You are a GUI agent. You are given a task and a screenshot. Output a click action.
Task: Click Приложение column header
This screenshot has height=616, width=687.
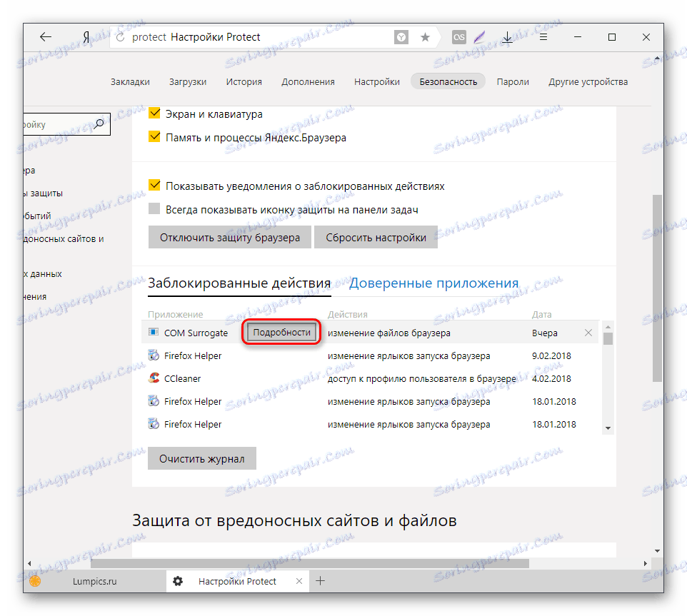175,314
